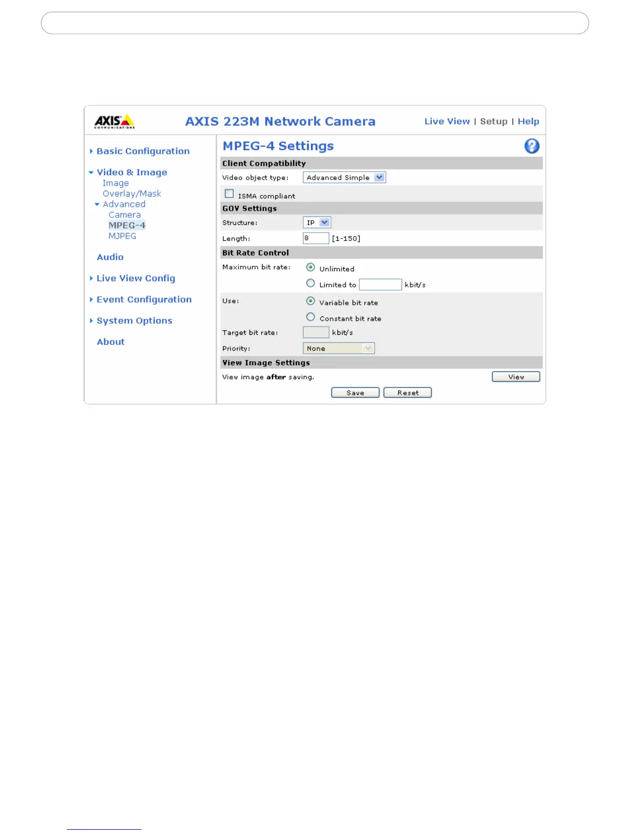
Task: Open the Setup link
Action: tap(494, 121)
